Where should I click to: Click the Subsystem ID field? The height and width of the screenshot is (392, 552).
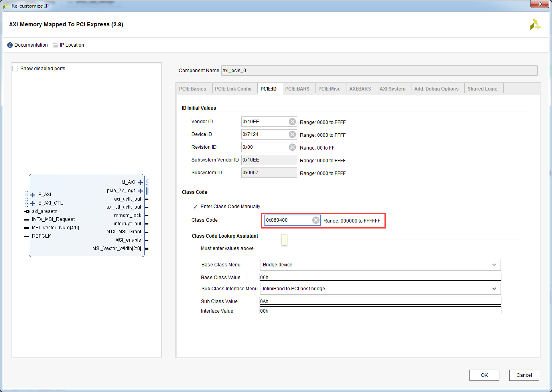click(x=269, y=173)
